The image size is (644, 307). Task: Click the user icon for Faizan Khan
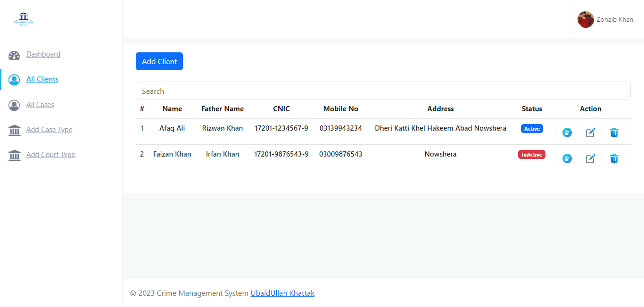click(567, 158)
